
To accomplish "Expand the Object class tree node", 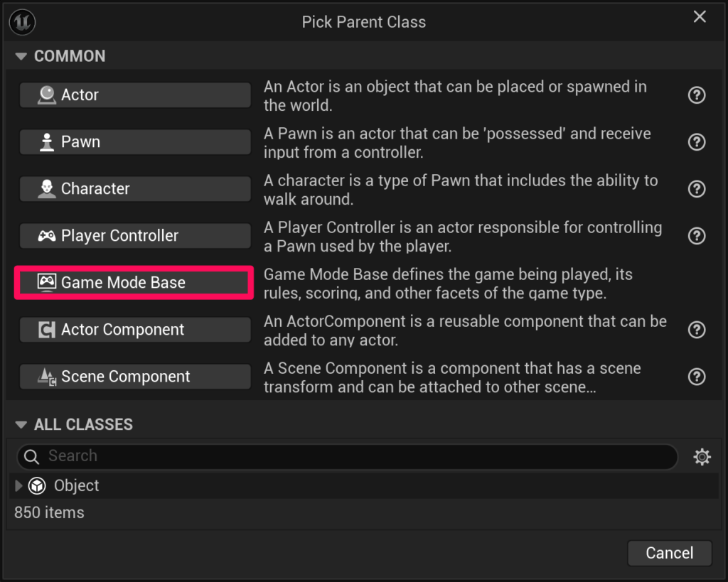I will 19,486.
